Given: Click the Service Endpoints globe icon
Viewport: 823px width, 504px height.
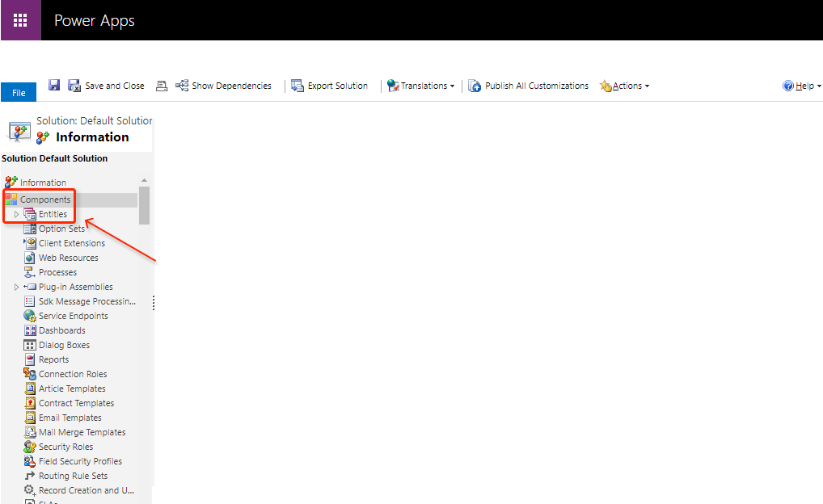Looking at the screenshot, I should 30,316.
